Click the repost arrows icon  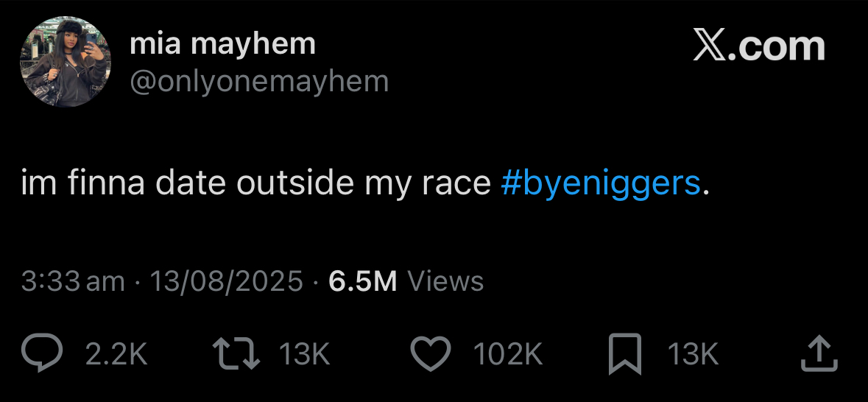coord(236,353)
